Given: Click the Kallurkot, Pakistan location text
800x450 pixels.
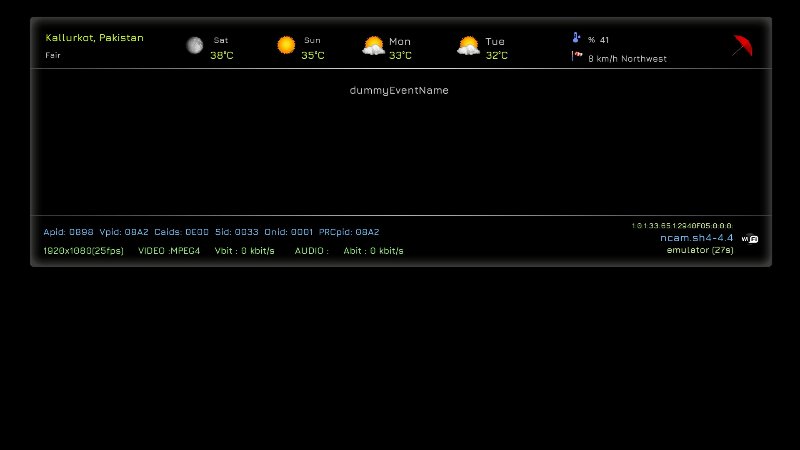Looking at the screenshot, I should pyautogui.click(x=94, y=38).
